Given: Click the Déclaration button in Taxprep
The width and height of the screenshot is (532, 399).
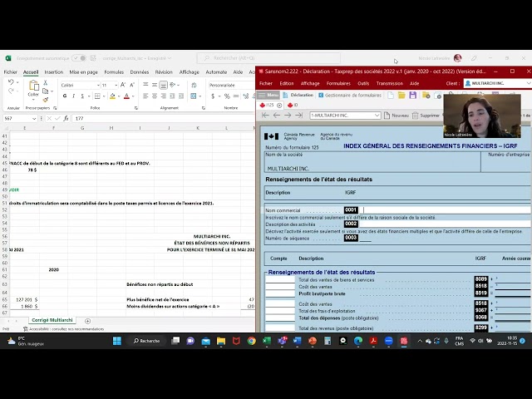Looking at the screenshot, I should tap(298, 96).
